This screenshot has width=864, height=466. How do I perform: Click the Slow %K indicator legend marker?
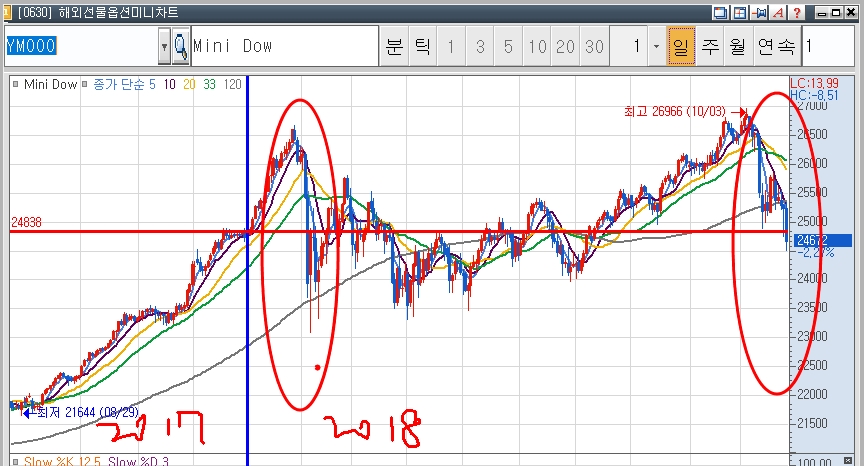pos(15,461)
